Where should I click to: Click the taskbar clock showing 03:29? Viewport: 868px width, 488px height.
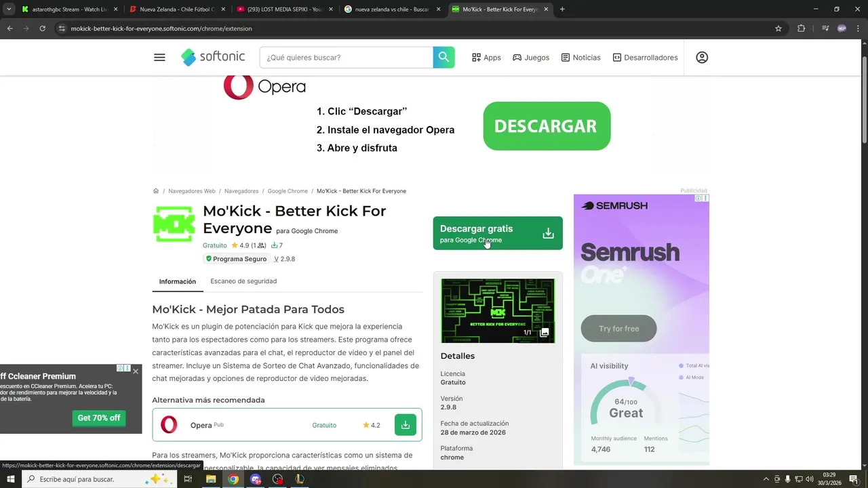coord(830,479)
